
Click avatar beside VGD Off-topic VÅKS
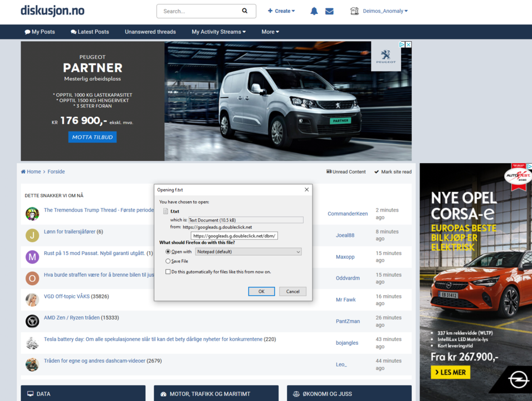coord(32,300)
